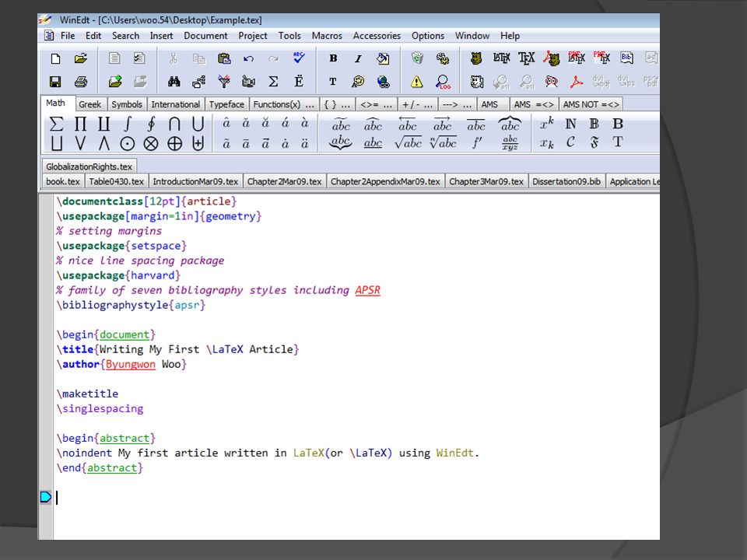Switch to the Typeface tab

pos(226,104)
